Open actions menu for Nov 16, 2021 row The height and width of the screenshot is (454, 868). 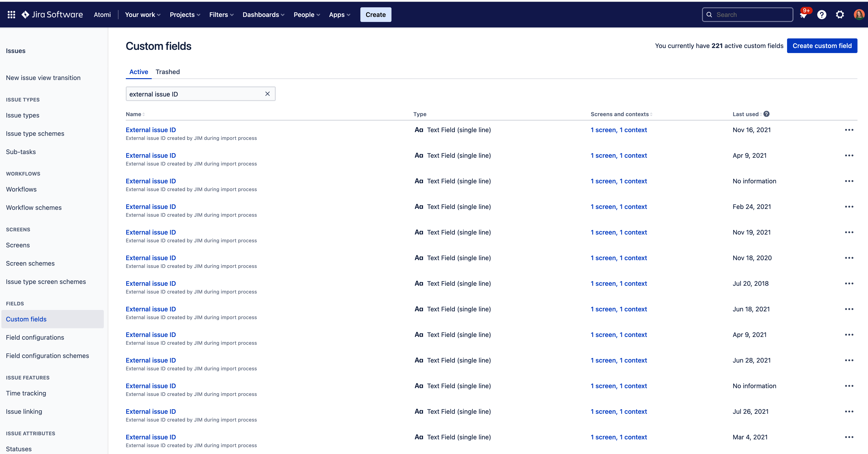(x=849, y=130)
